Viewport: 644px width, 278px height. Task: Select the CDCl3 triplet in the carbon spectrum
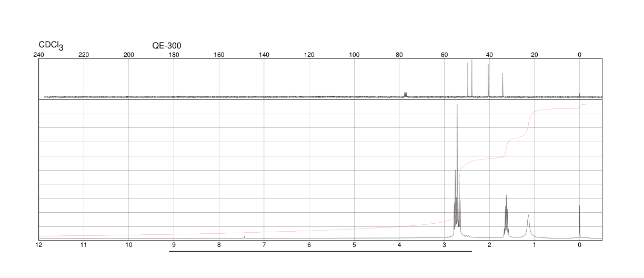(x=405, y=94)
